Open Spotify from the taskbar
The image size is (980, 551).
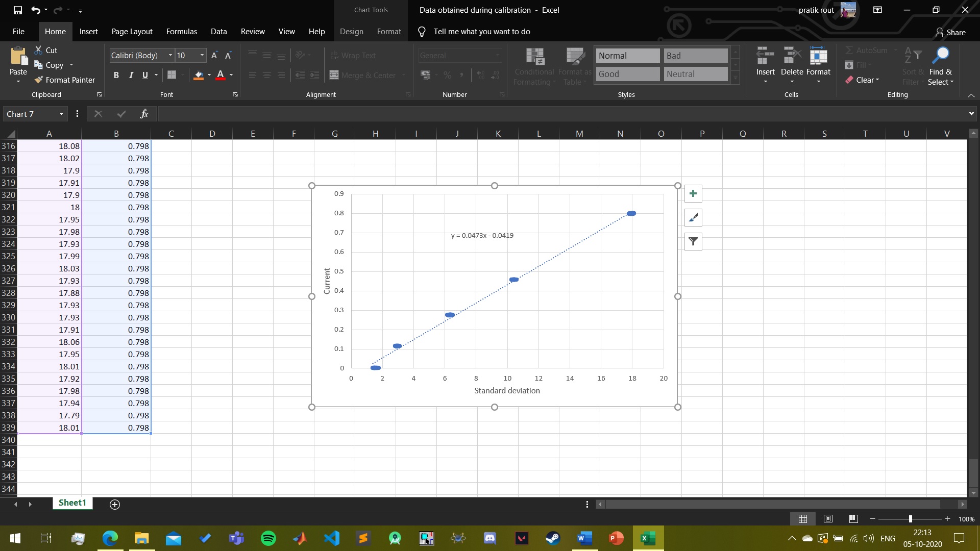[x=268, y=538]
